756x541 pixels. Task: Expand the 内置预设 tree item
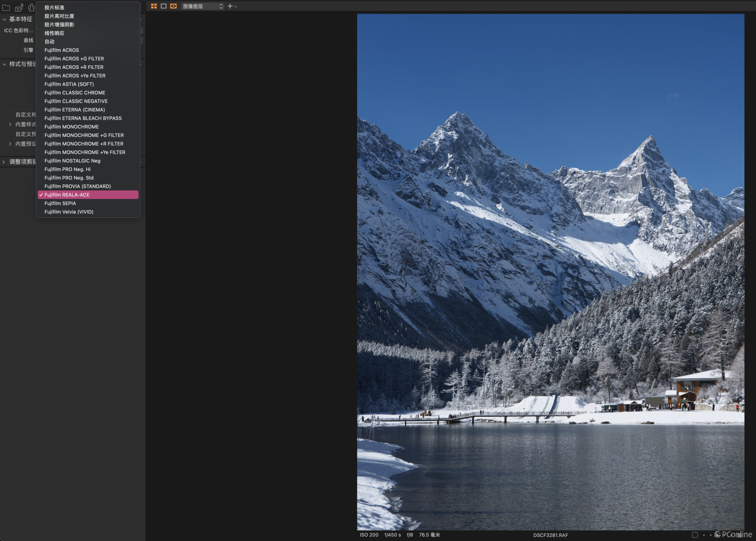pos(10,144)
